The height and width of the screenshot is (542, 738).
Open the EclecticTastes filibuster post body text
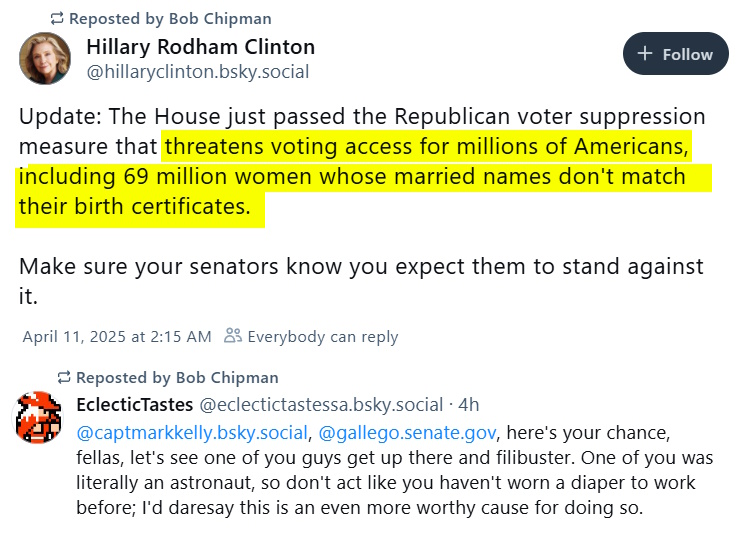coord(390,484)
